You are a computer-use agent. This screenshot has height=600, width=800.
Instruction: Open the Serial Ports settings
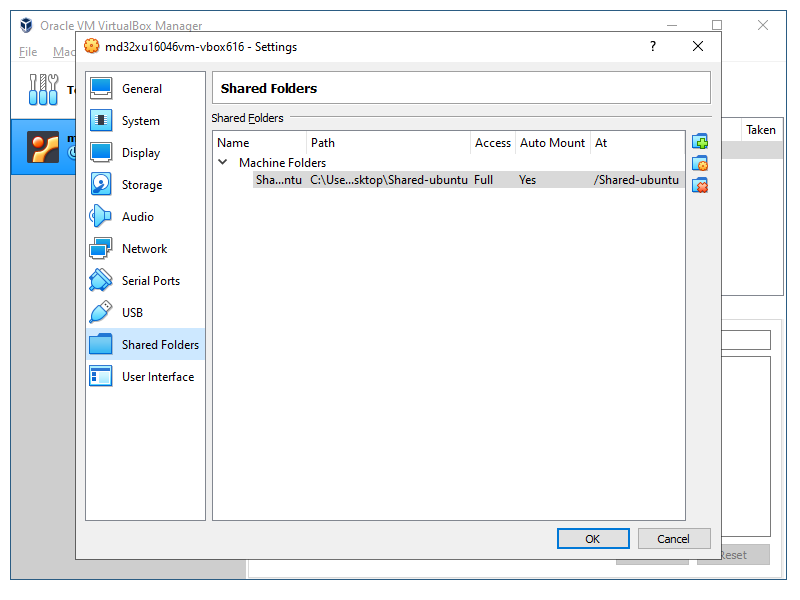(150, 281)
